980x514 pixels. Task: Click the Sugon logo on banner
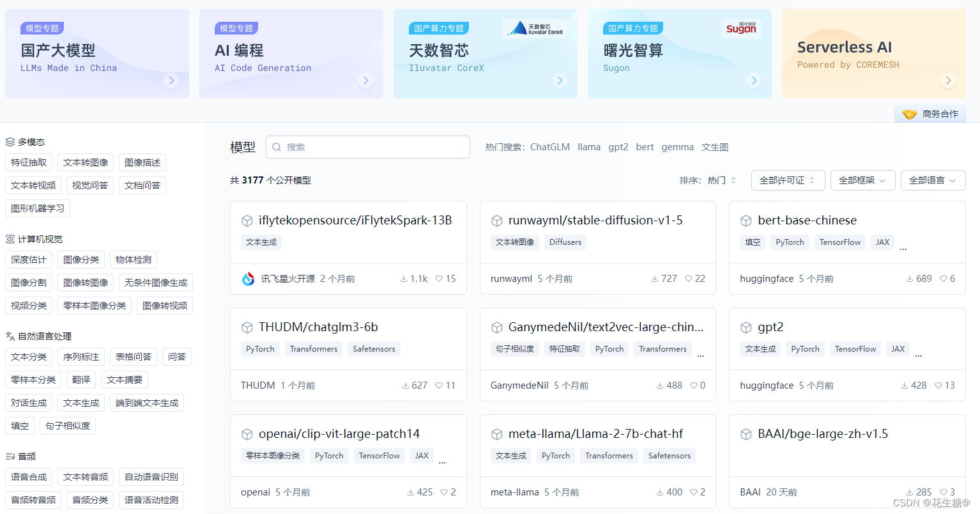(741, 28)
